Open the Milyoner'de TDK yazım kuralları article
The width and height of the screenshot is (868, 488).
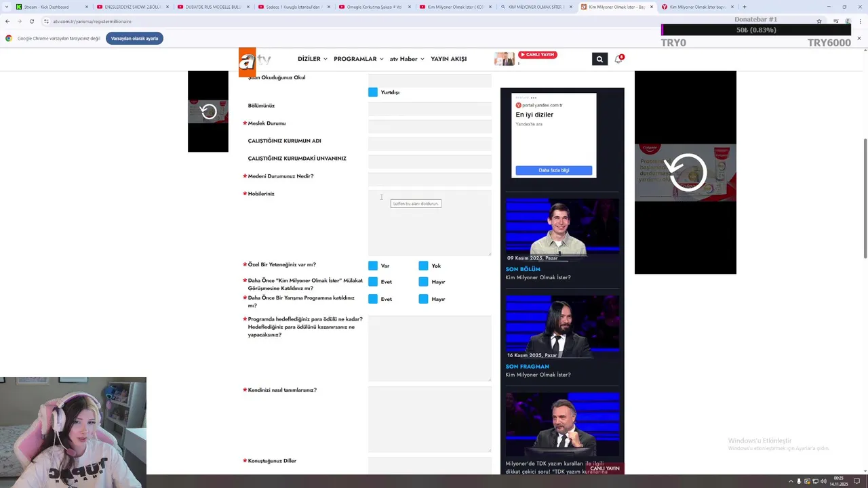556,467
